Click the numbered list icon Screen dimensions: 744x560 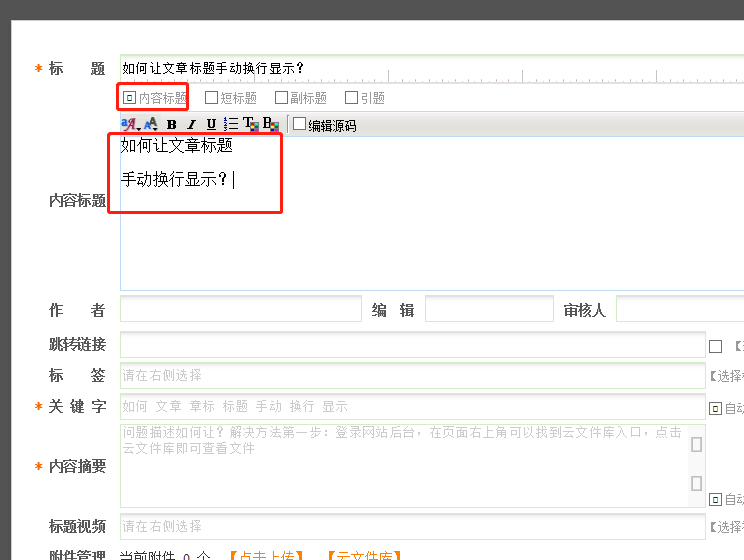tap(231, 124)
